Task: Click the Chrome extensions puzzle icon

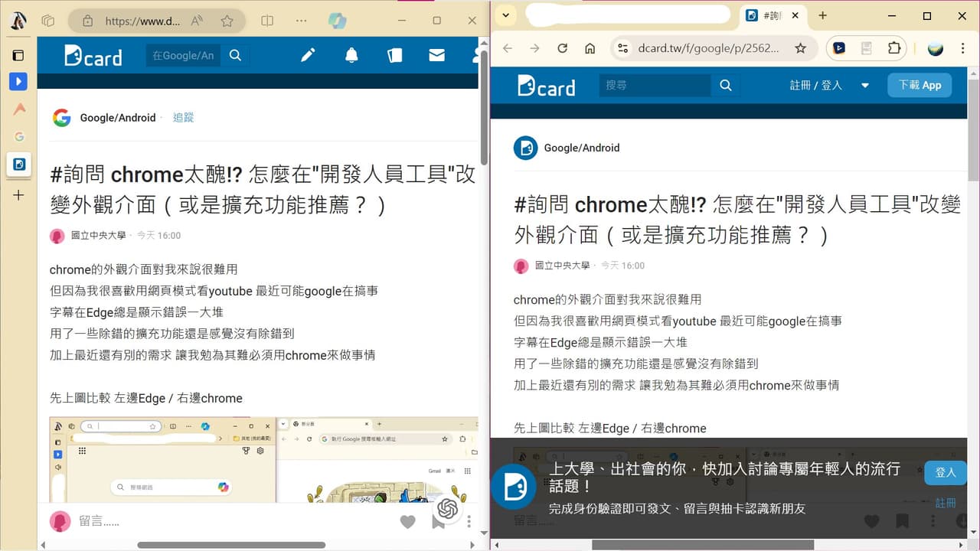Action: point(895,47)
